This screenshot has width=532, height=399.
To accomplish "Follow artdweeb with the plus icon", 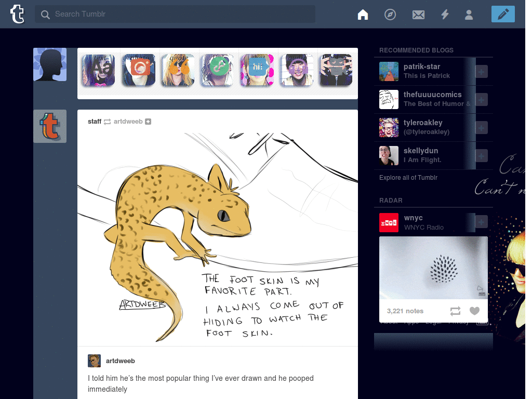I will pos(148,122).
